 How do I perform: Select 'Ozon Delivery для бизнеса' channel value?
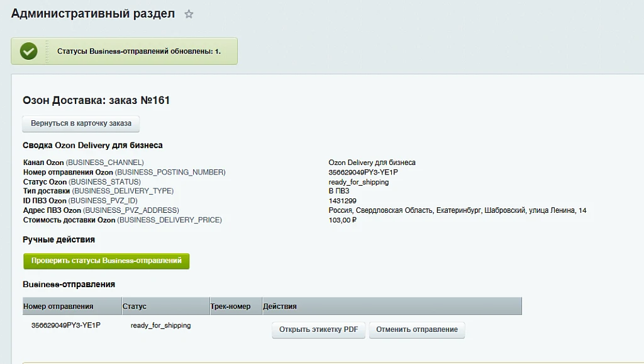pos(372,162)
